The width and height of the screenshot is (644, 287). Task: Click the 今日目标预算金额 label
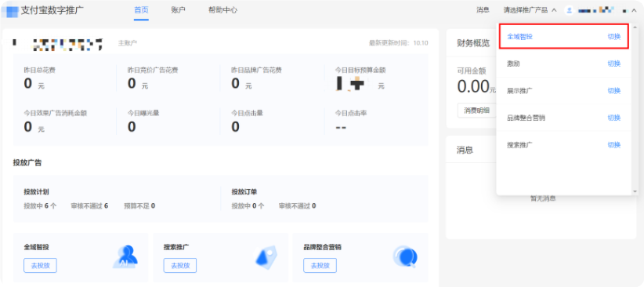360,71
